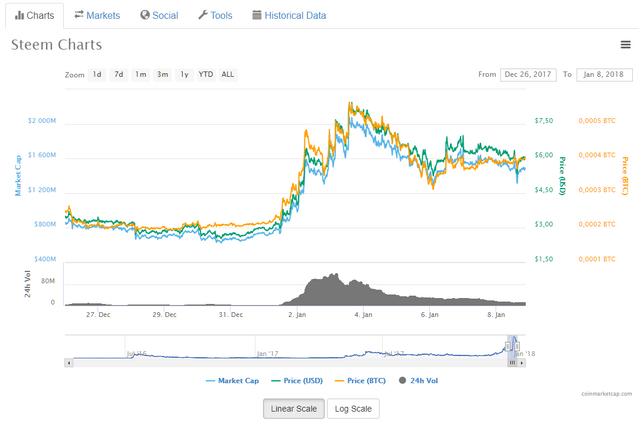640x423 pixels.
Task: Click the 0,0005 BTC axis label
Action: click(597, 121)
